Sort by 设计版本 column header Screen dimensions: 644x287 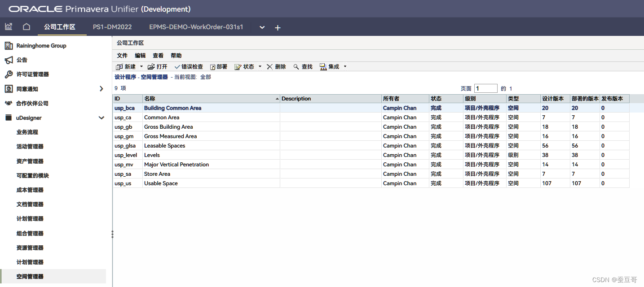[x=555, y=99]
